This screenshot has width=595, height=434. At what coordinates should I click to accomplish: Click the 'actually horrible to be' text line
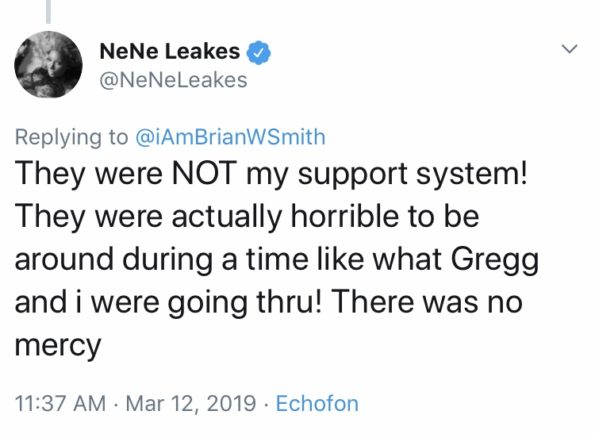[x=325, y=216]
